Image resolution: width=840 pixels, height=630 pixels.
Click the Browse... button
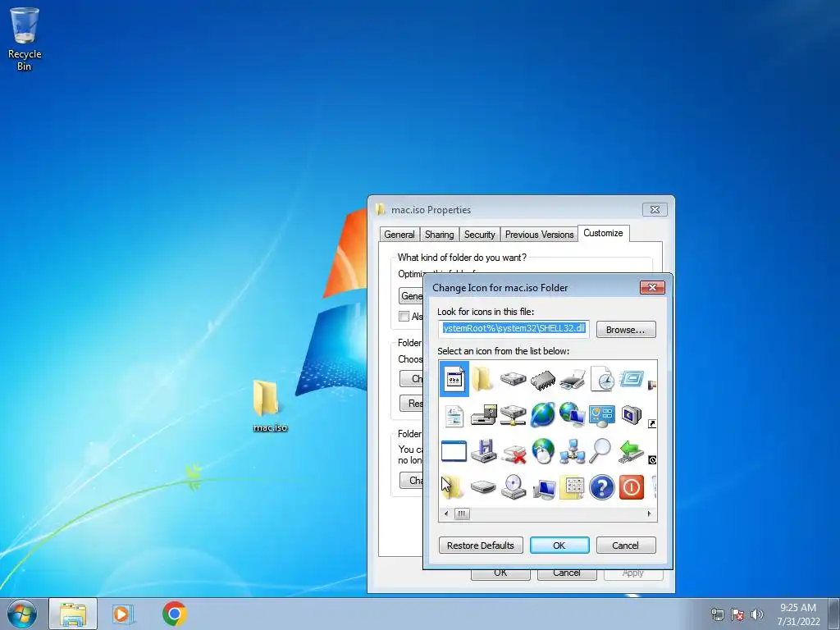pos(626,330)
